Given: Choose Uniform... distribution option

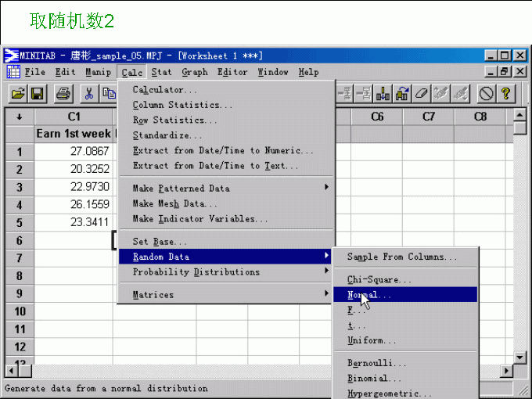Looking at the screenshot, I should [372, 340].
